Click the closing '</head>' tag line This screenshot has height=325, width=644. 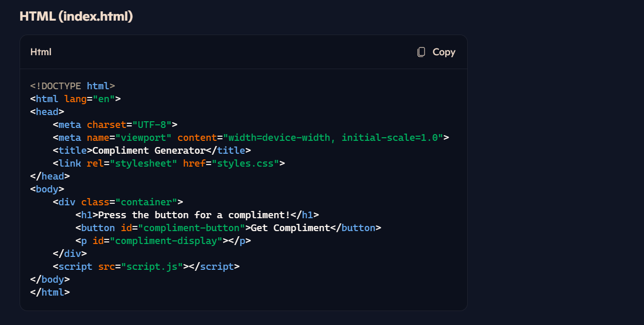coord(50,176)
